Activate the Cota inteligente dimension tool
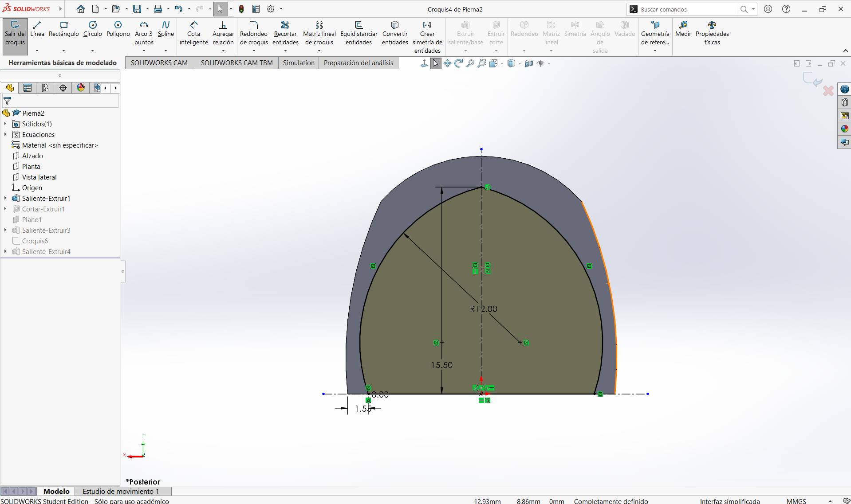Image resolution: width=851 pixels, height=504 pixels. point(193,33)
